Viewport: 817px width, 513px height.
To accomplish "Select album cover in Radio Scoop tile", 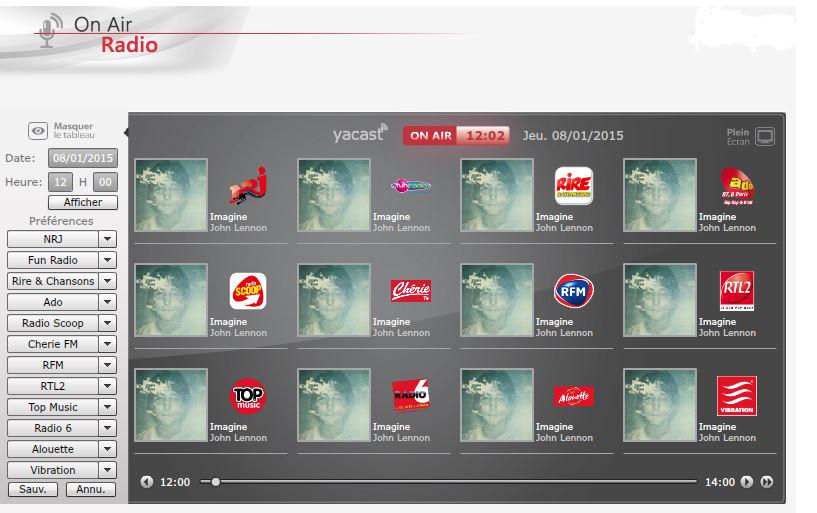I will point(171,300).
